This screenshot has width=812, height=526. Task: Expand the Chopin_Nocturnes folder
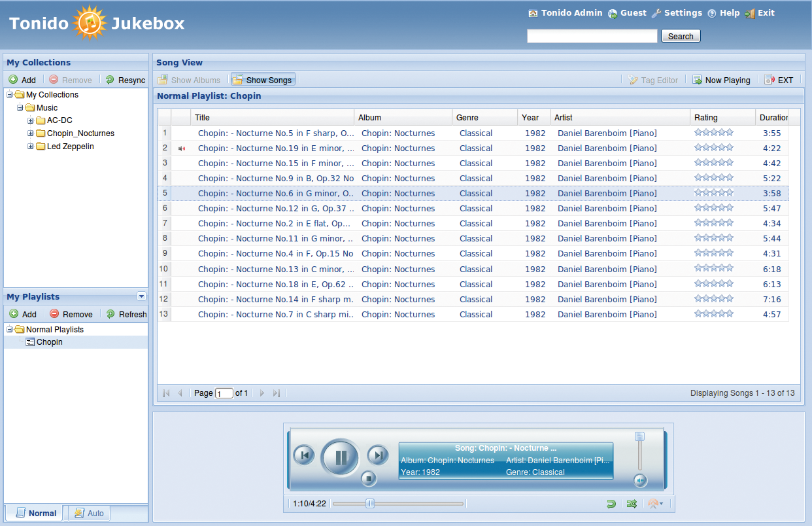31,133
